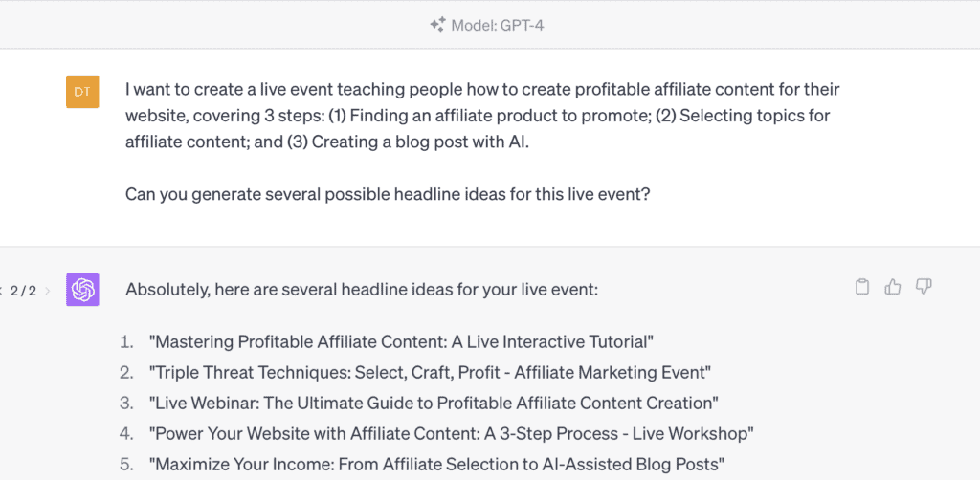Click the 'Can you generate several possible headline' line
The image size is (980, 480).
click(x=388, y=194)
